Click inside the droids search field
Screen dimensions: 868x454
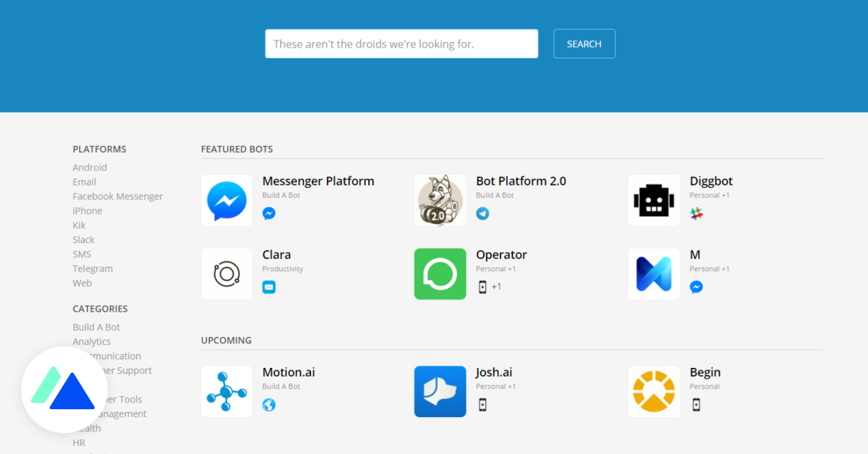401,43
